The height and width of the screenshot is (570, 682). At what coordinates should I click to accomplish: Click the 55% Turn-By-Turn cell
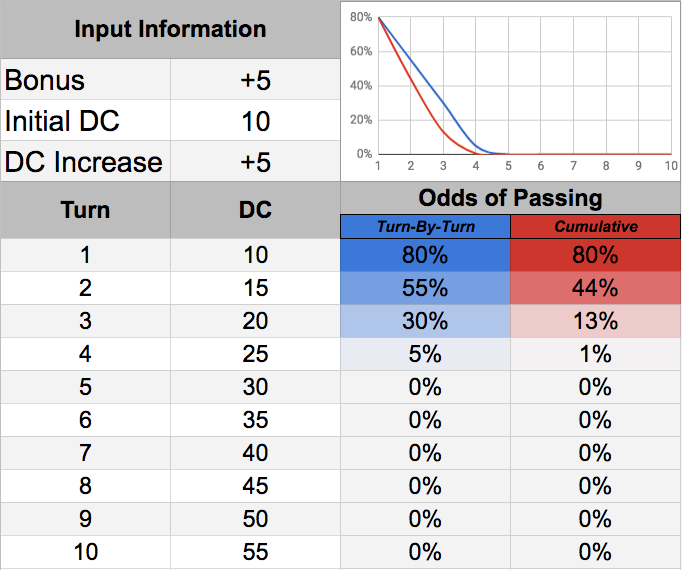(426, 288)
